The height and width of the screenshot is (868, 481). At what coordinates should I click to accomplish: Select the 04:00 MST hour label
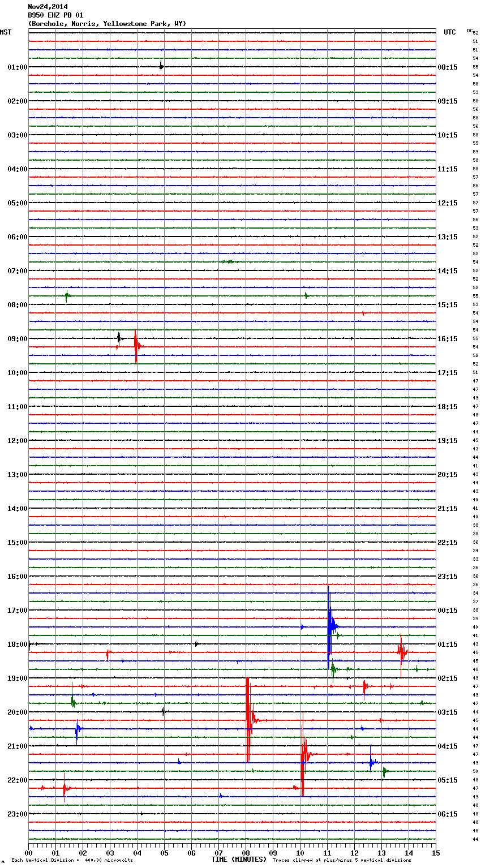click(17, 169)
